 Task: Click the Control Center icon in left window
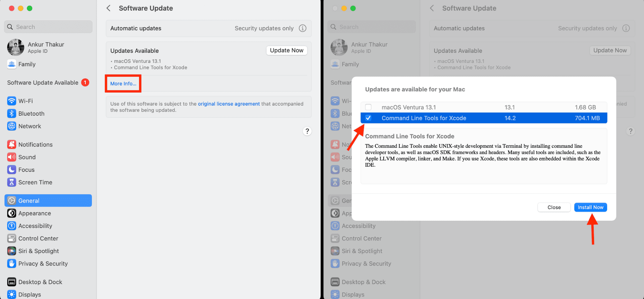click(x=11, y=238)
